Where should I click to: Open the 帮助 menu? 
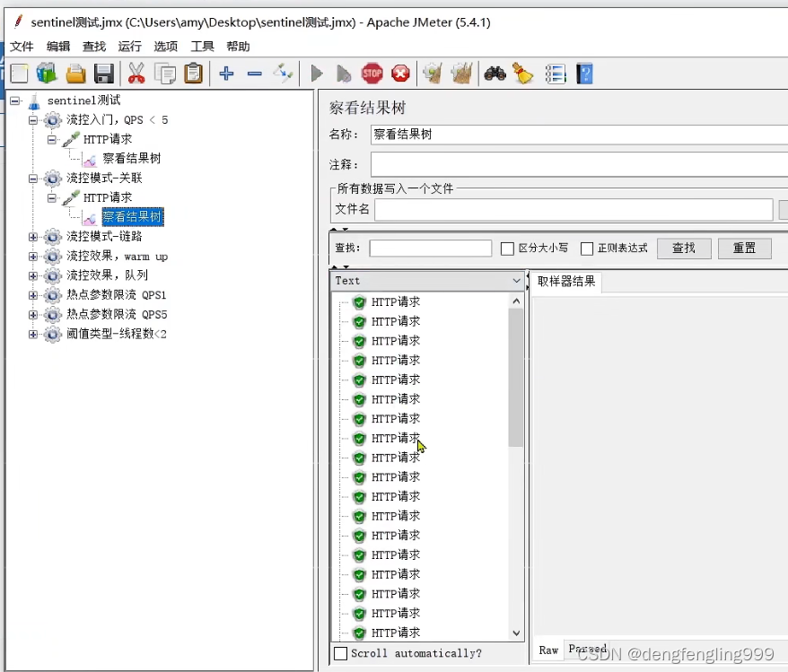(238, 47)
